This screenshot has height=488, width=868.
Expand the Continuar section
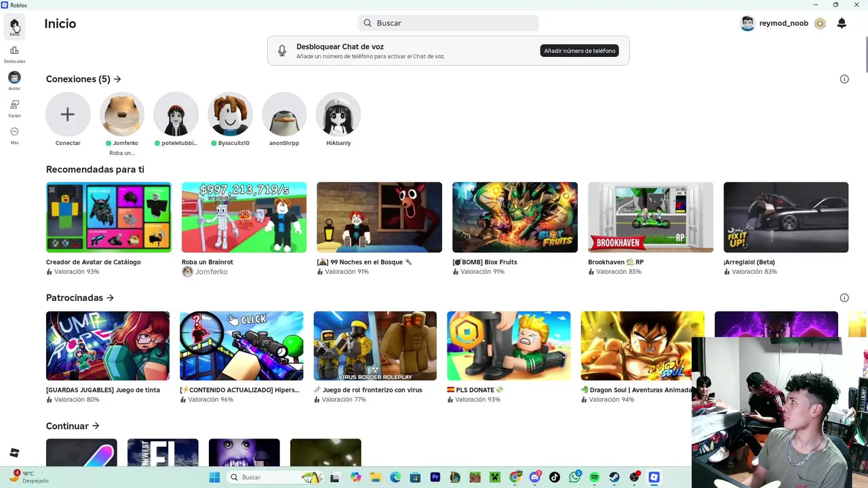pos(73,426)
